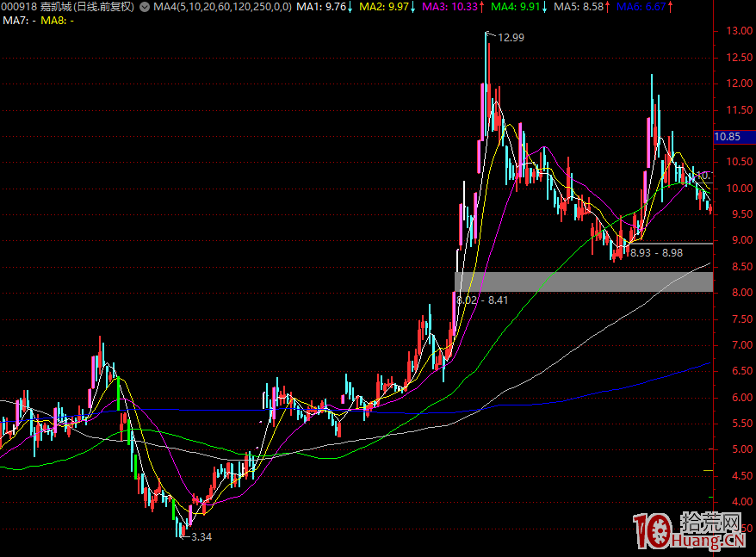Screen dimensions: 756x557
Task: Click the 9.00 price axis label
Action: click(x=742, y=240)
